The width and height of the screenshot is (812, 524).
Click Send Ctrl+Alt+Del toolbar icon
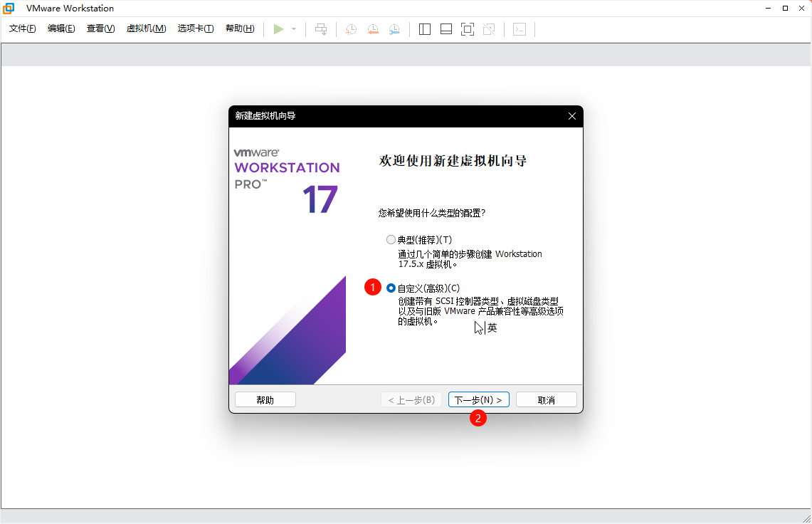pos(321,29)
